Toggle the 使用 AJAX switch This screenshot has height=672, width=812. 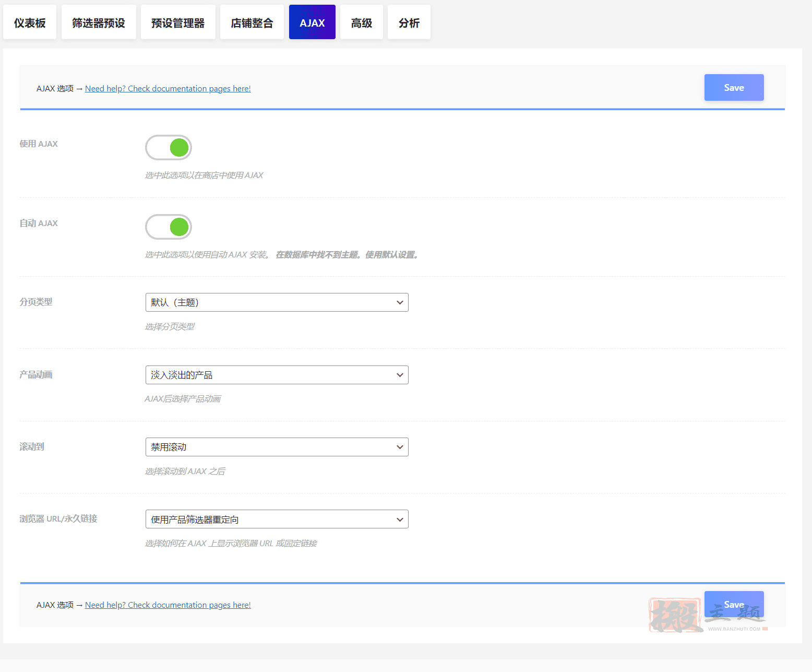point(169,148)
